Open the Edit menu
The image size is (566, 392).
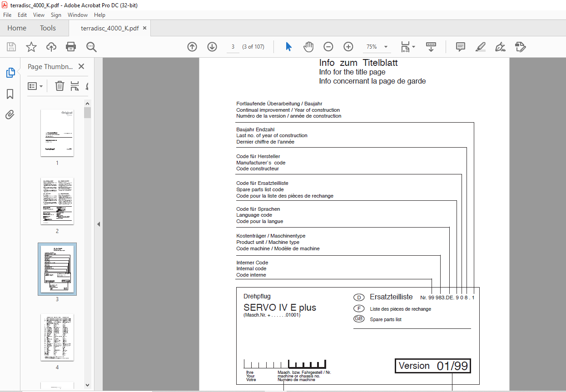click(22, 15)
